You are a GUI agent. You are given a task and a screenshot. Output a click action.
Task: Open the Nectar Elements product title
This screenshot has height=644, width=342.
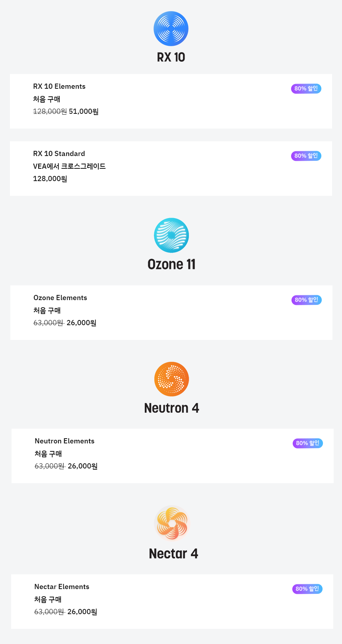point(62,587)
